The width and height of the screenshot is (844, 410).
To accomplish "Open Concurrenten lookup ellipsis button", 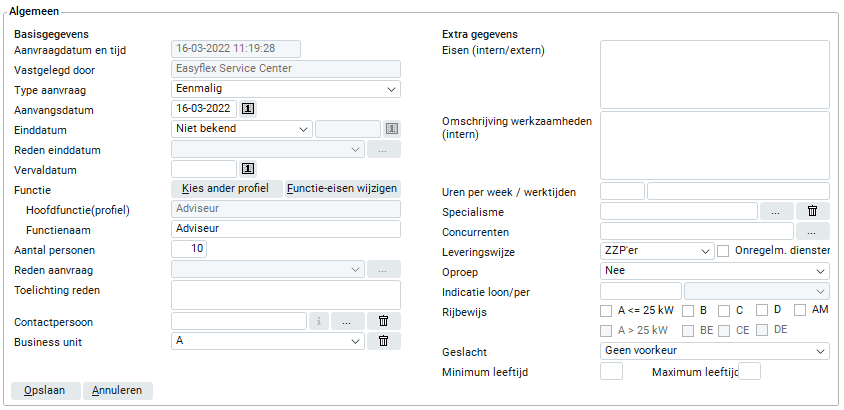I will [812, 231].
